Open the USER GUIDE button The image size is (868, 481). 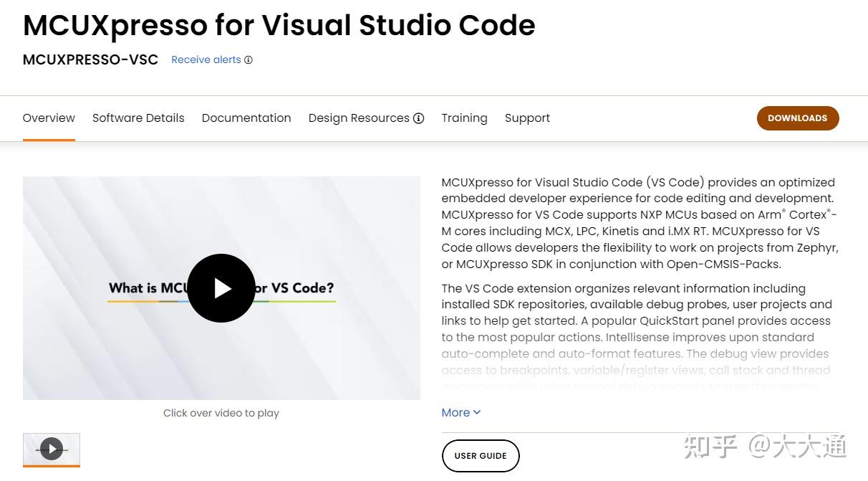coord(481,456)
